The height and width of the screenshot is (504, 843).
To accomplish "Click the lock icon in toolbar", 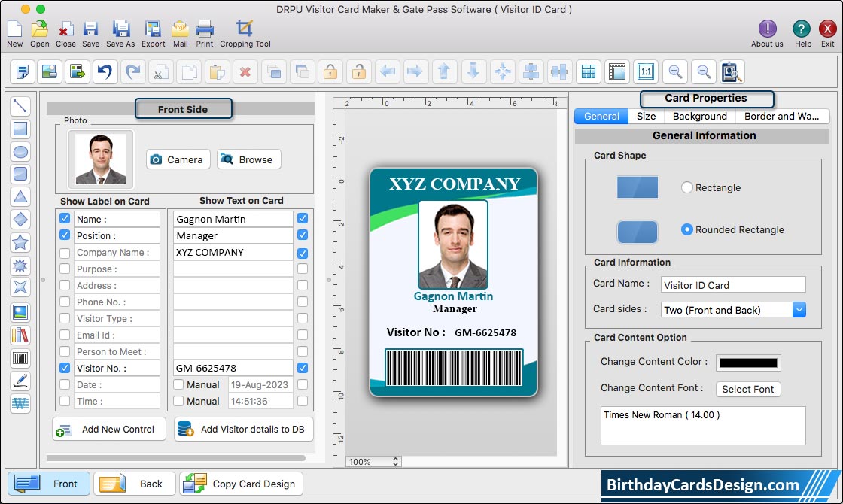I will click(x=330, y=71).
